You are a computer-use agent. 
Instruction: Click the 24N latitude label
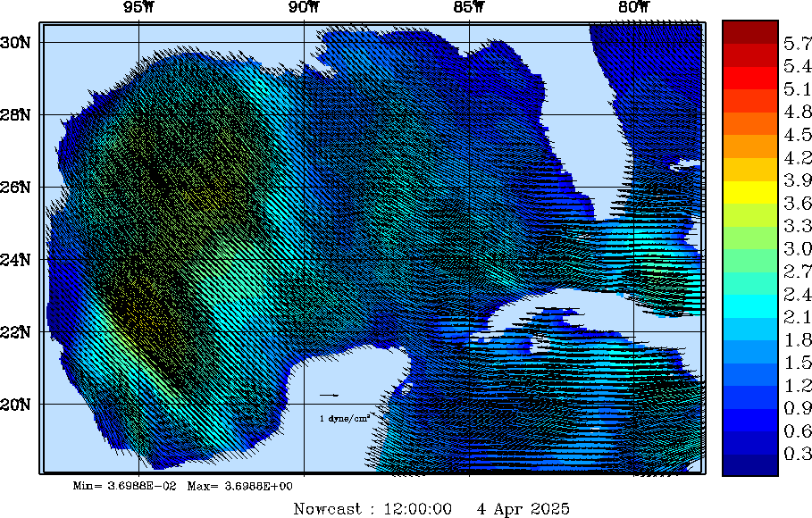coord(15,259)
